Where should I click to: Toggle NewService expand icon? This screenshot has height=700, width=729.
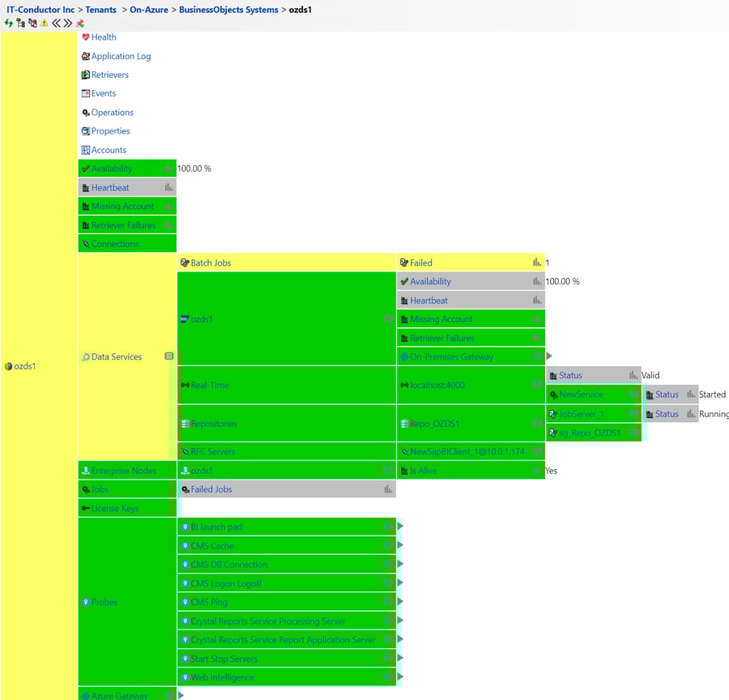coord(633,394)
